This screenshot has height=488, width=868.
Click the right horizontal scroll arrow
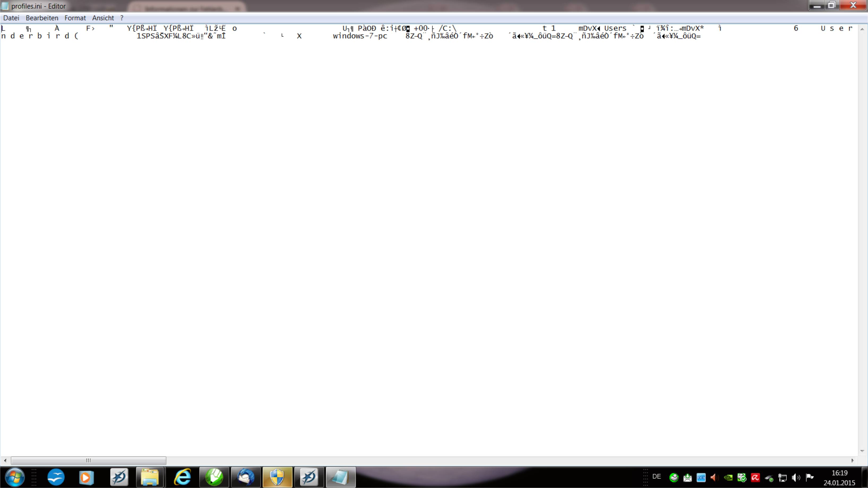853,460
